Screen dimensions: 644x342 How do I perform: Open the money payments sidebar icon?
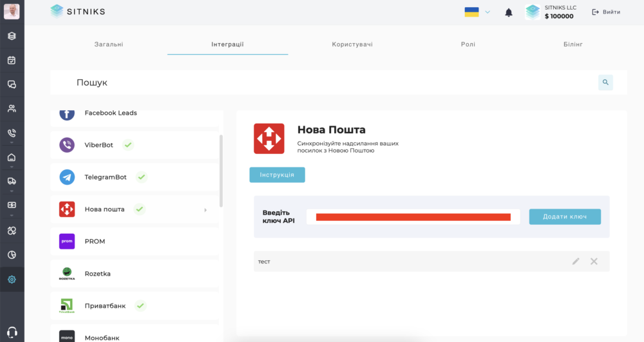click(x=12, y=205)
